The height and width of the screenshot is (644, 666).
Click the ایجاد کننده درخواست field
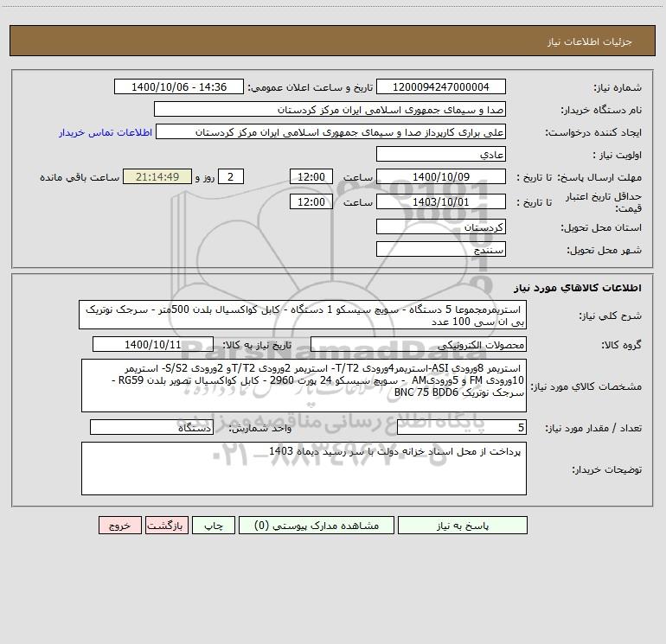(331, 131)
